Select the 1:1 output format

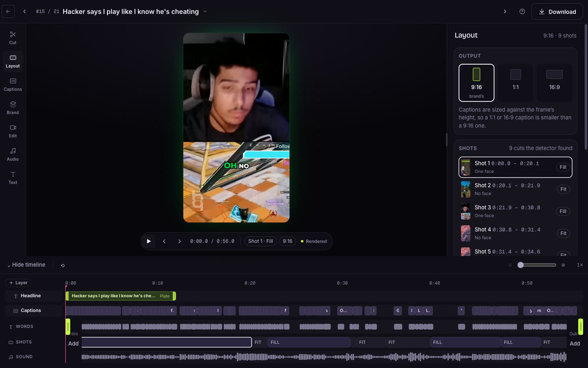(515, 82)
